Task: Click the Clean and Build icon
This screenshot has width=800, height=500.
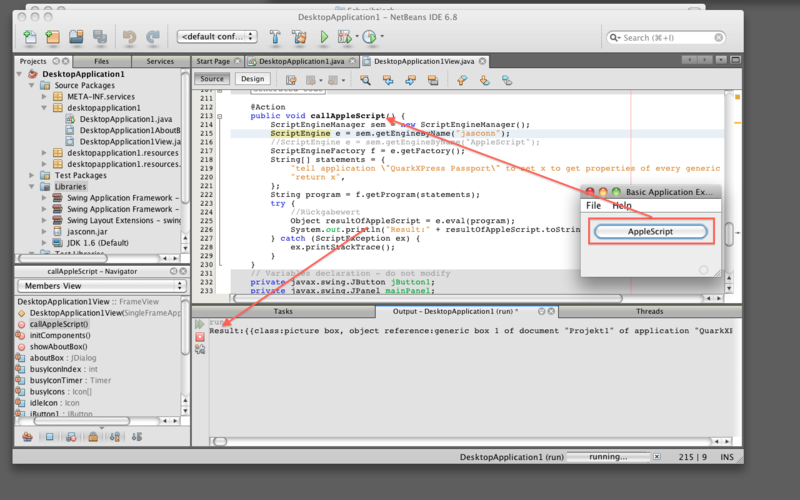Action: [299, 37]
